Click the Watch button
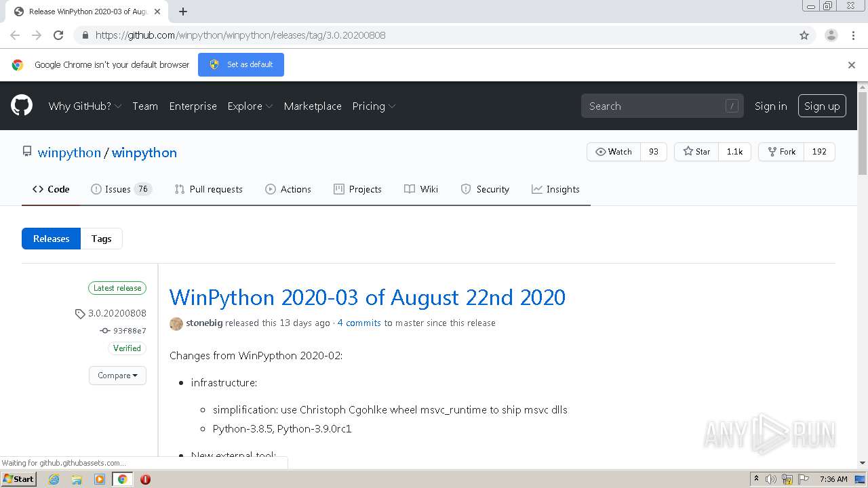 (x=614, y=152)
